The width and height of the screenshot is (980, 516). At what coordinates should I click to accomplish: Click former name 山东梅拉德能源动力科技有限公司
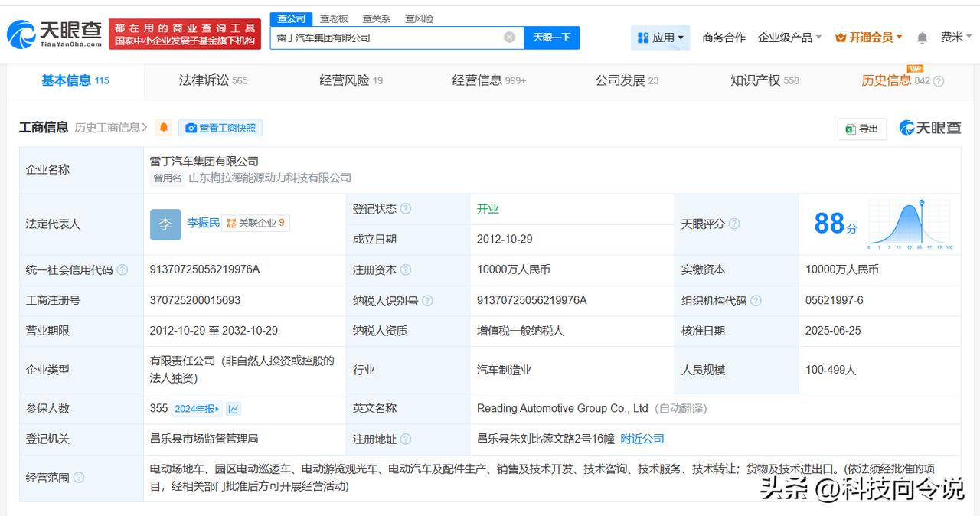point(269,178)
